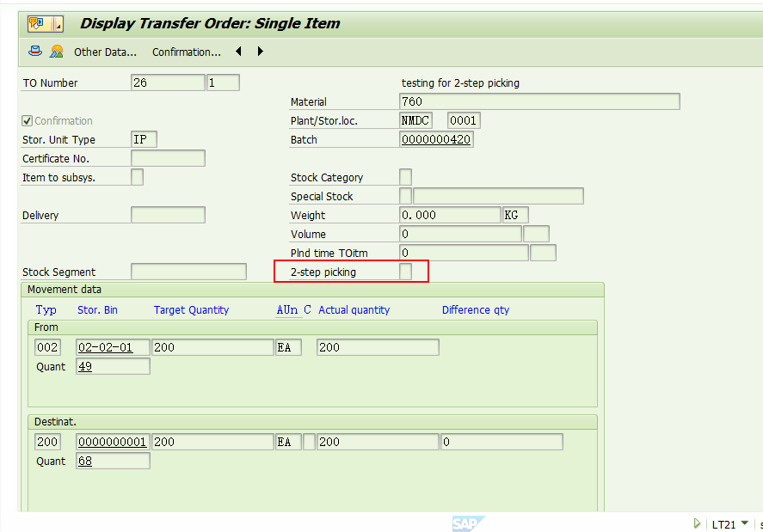The height and width of the screenshot is (532, 763).
Task: Open the system menu icon at top-left
Action: 34,23
